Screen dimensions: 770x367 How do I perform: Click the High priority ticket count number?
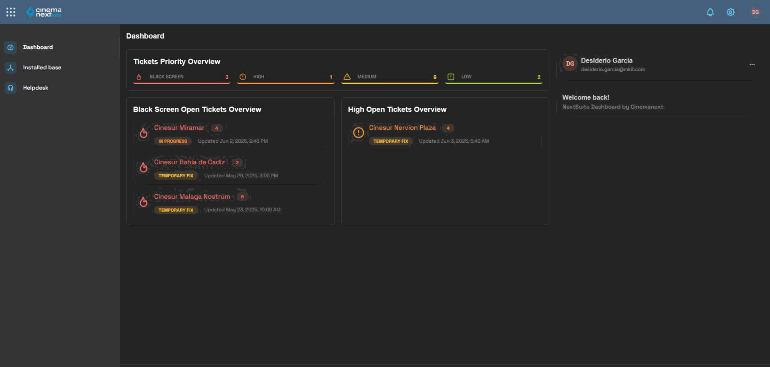click(x=331, y=77)
